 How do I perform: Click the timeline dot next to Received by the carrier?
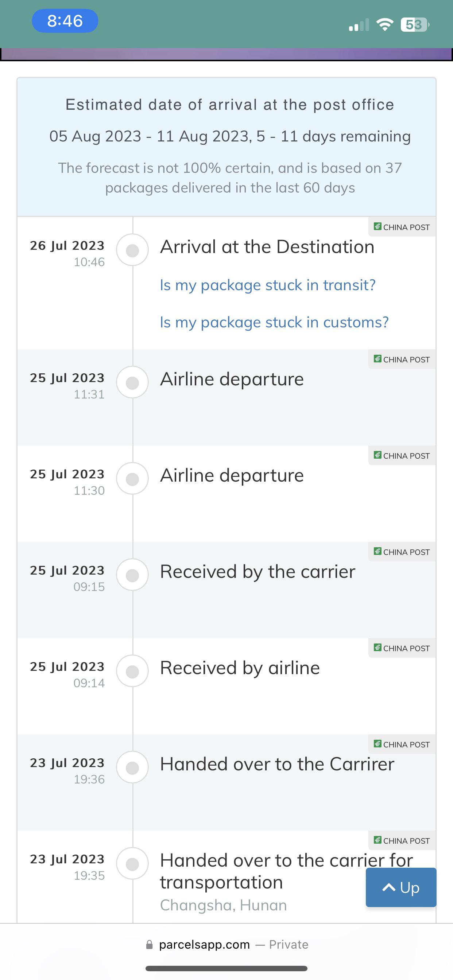[132, 575]
